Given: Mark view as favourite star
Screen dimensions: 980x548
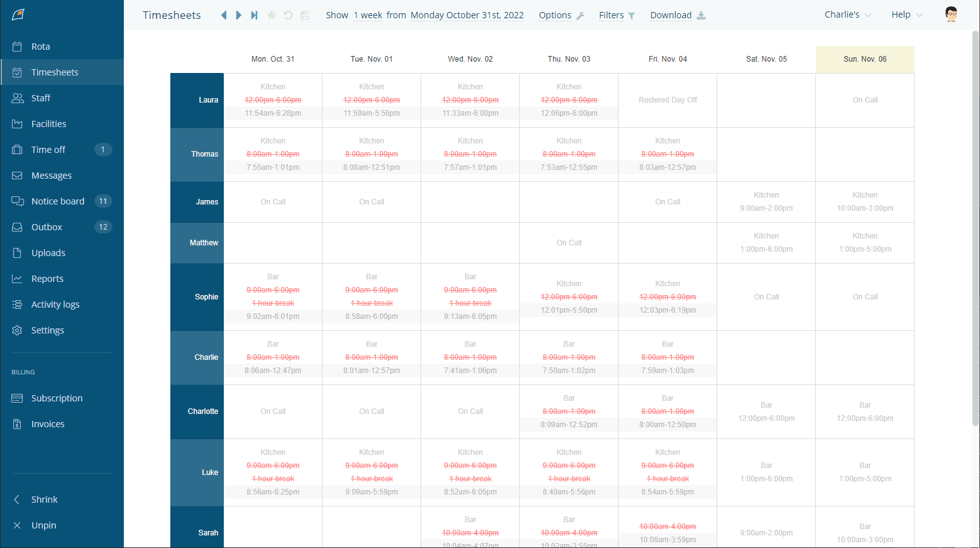Looking at the screenshot, I should pos(272,15).
